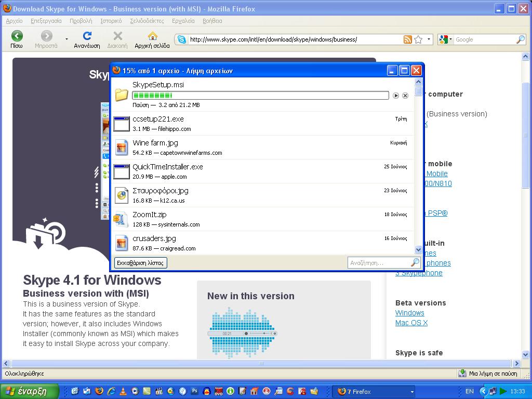The image size is (532, 399).
Task: Launch Firefox from the quick launch bar
Action: coord(99,391)
